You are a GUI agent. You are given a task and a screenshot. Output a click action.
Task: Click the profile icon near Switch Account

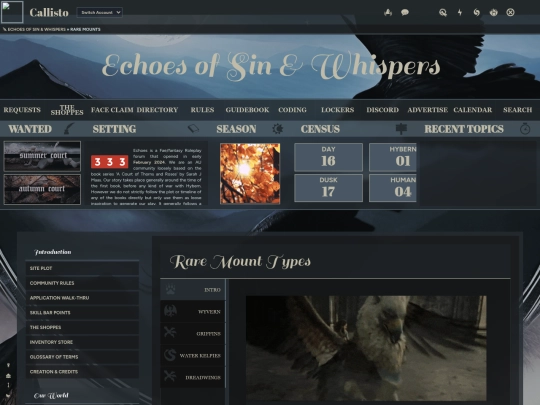[388, 13]
